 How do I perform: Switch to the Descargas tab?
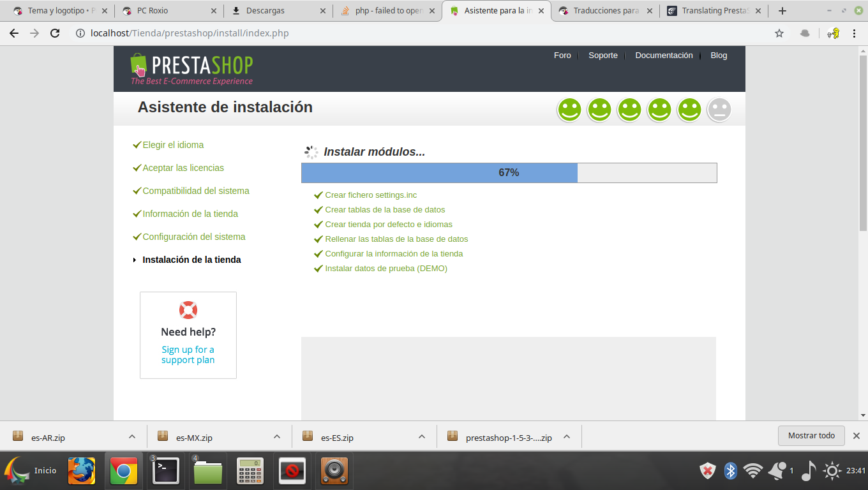point(278,11)
